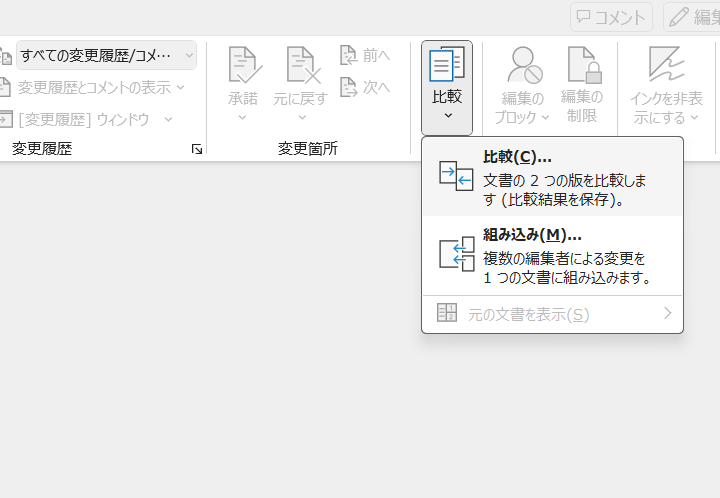Click the icon beside 元の文書を表示(S)

446,313
